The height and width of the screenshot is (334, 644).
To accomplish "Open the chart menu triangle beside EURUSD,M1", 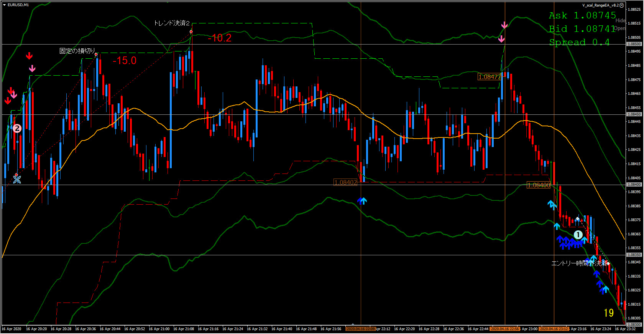I will 4,5.
